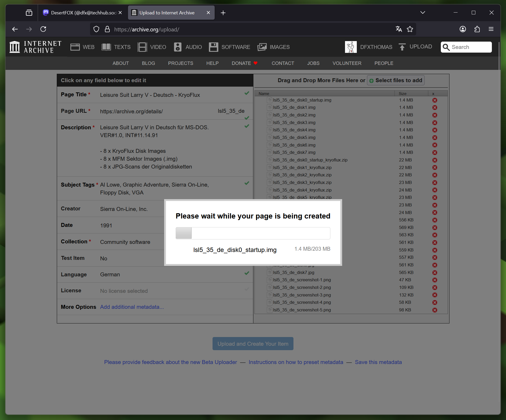Click the search magnifier icon

446,47
